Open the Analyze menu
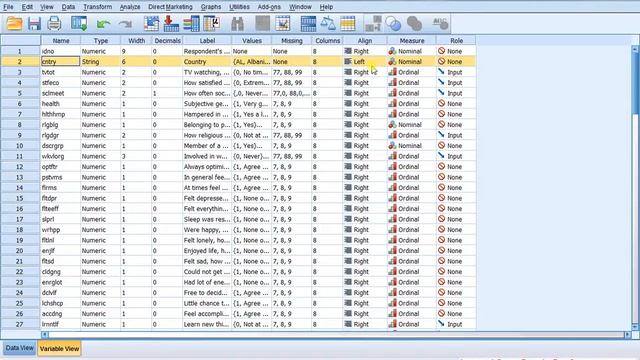The height and width of the screenshot is (360, 640). click(130, 7)
